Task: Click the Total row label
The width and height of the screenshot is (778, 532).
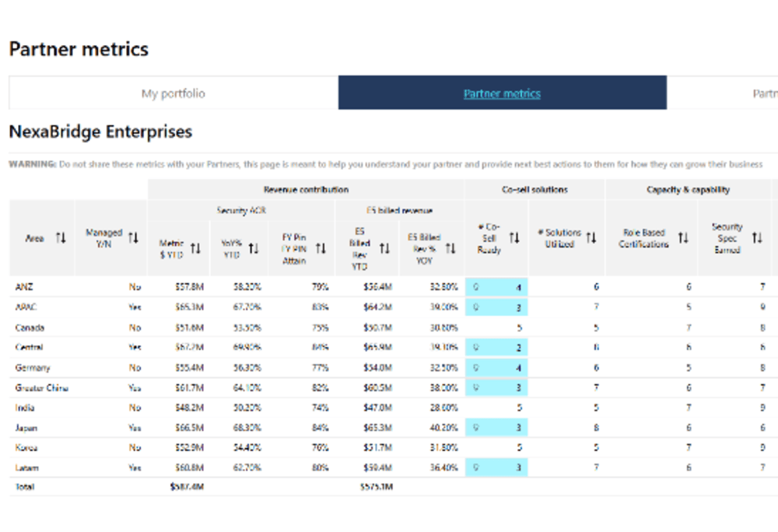Action: click(25, 486)
